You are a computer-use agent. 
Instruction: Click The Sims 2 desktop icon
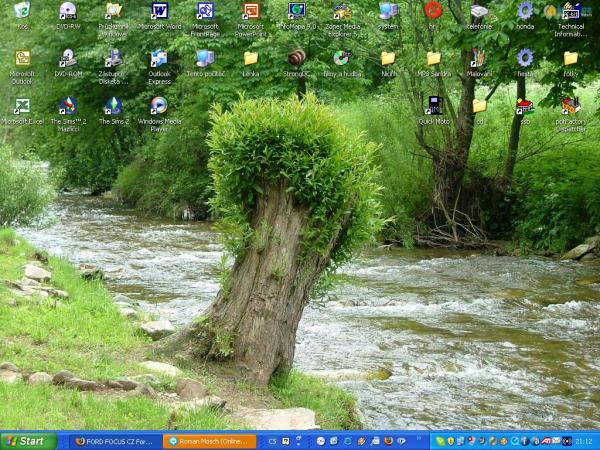pos(113,106)
